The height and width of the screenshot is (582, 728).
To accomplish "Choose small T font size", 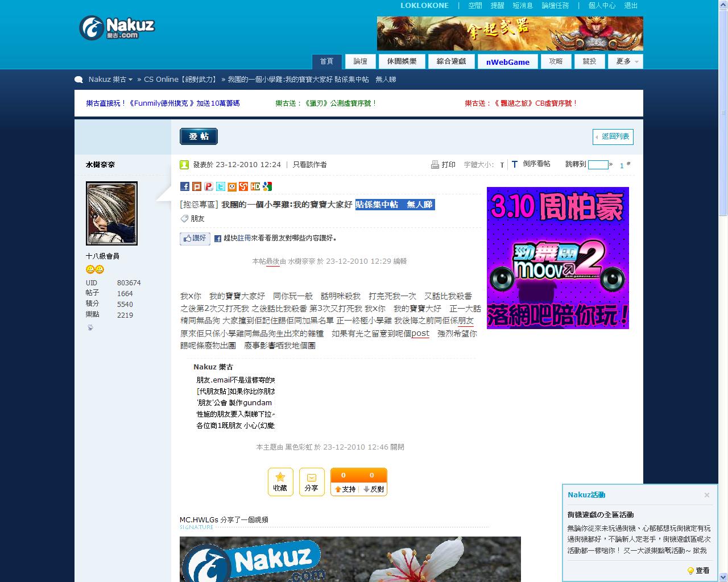I will coord(502,165).
